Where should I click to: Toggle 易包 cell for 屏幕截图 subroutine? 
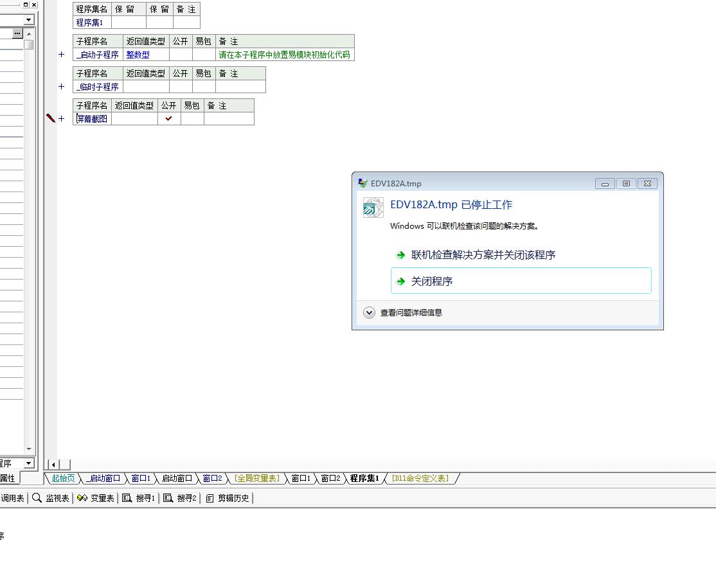(x=192, y=119)
